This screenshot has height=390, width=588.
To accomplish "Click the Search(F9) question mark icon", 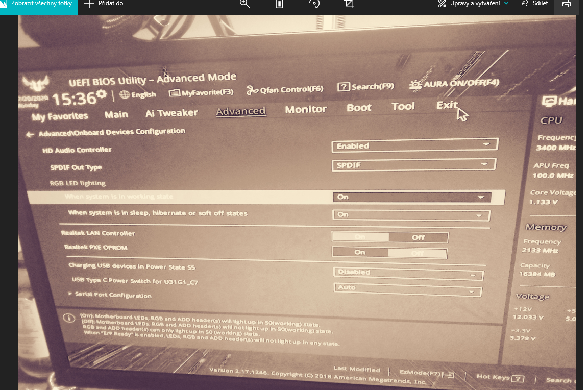I will (x=344, y=87).
